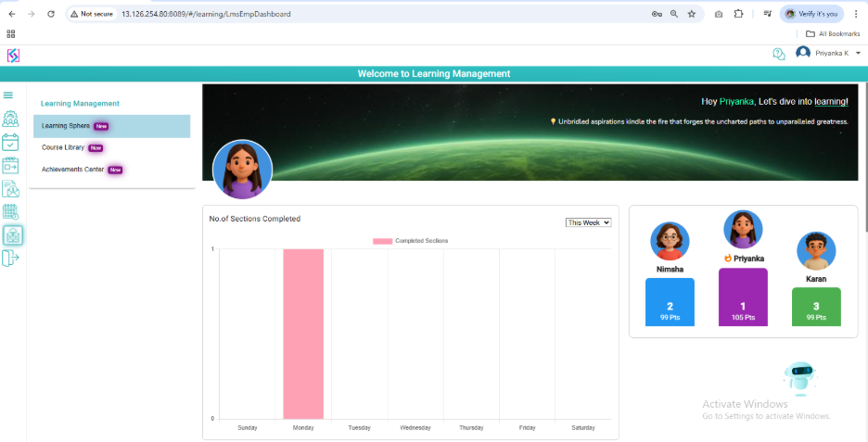The image size is (868, 442).
Task: Open the chat help icon in header
Action: [x=779, y=54]
